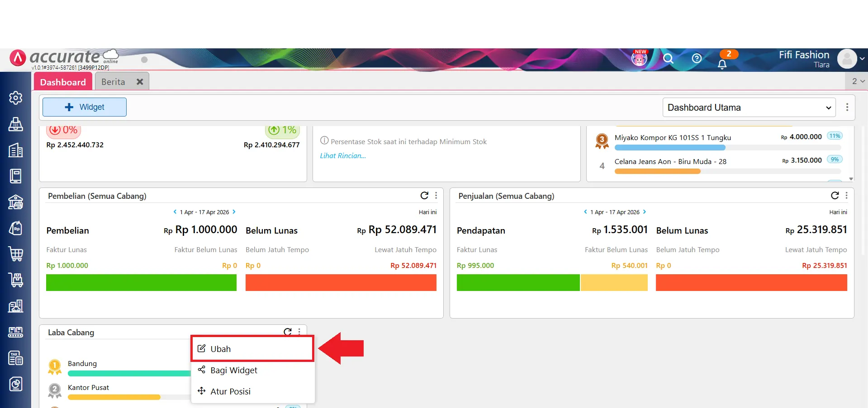Click the Accurate Online logo
Screen dimensions: 868x408
(x=63, y=58)
